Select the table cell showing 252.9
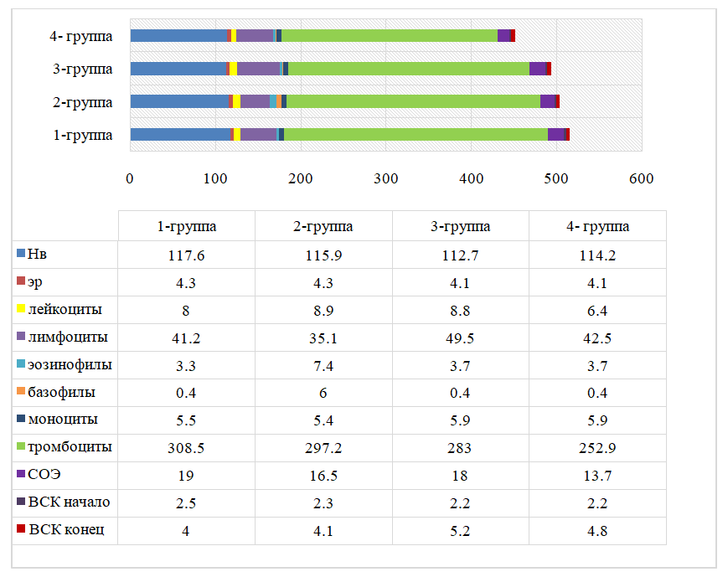Screen dimensions: 728x577 coord(597,448)
